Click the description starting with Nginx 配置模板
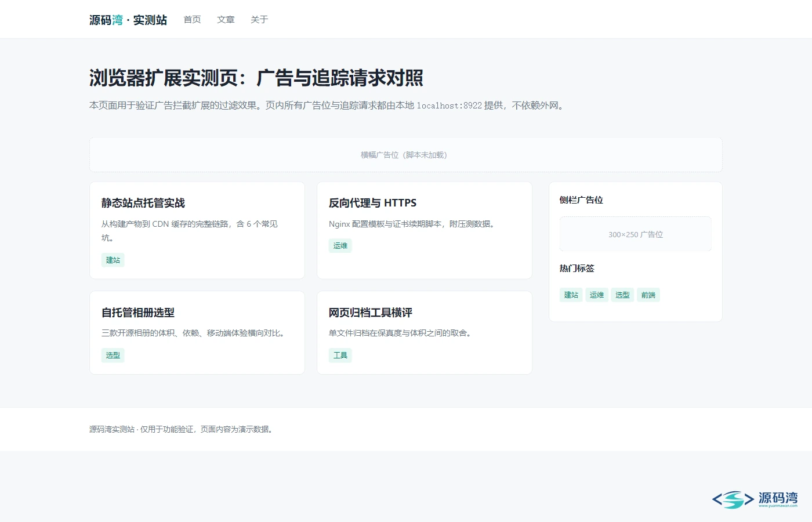The width and height of the screenshot is (812, 522). click(413, 224)
